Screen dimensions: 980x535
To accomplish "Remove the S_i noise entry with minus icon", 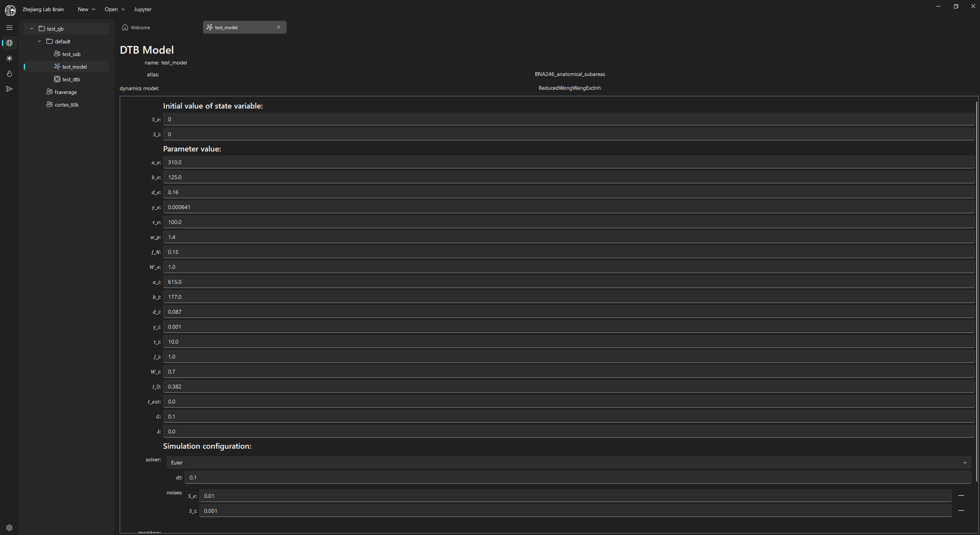I will pyautogui.click(x=961, y=510).
